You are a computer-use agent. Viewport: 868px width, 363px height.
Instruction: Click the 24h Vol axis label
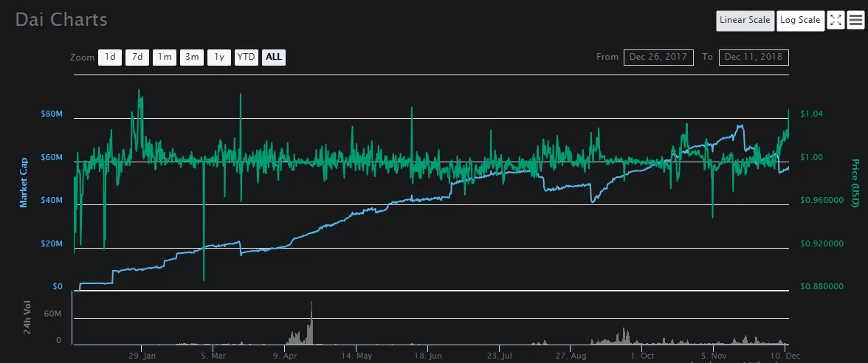pyautogui.click(x=27, y=318)
